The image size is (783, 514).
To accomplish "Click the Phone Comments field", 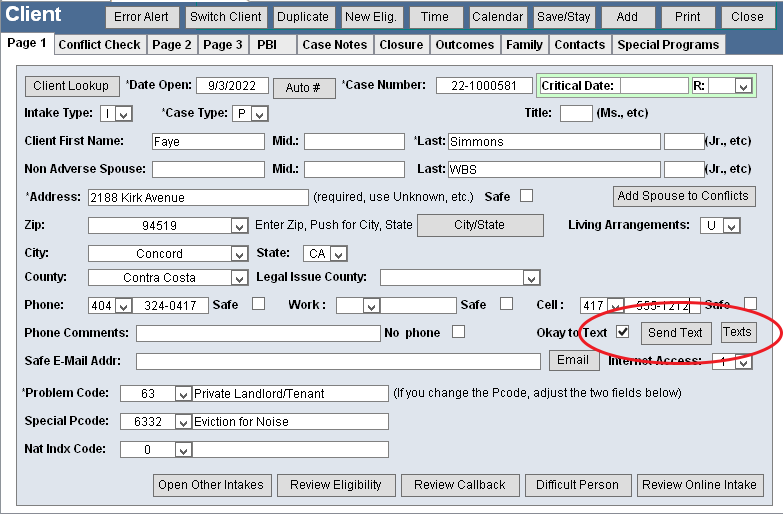I will click(258, 334).
